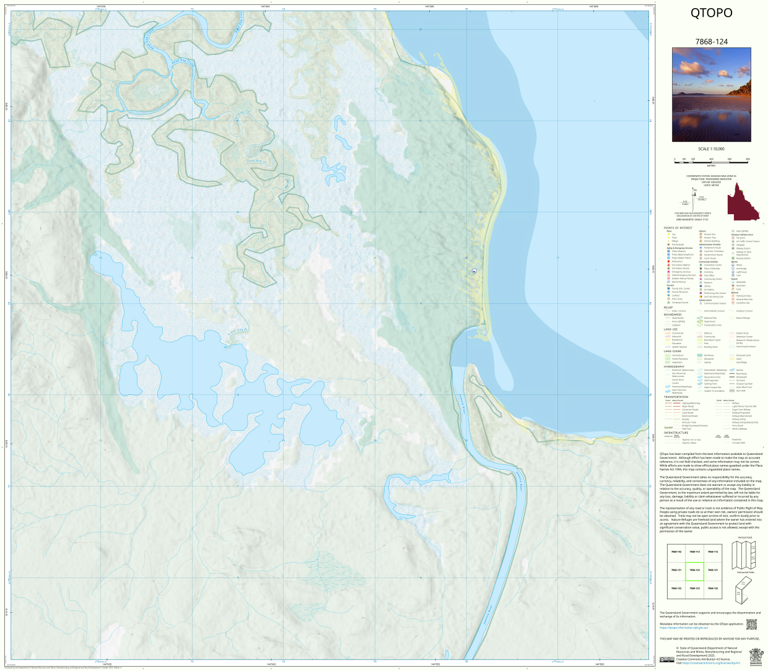768x671 pixels.
Task: Click the BOUNDARIES legend heading
Action: point(672,315)
